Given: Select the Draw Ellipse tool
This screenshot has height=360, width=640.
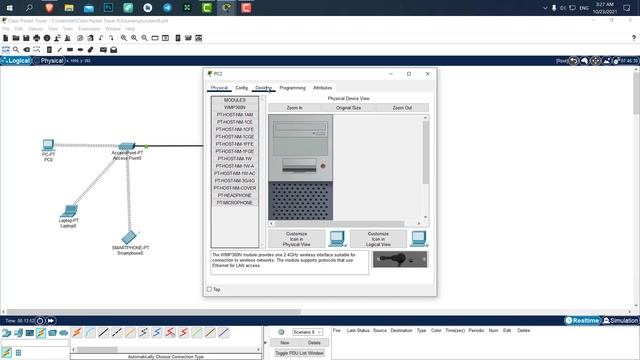Looking at the screenshot, I should click(80, 49).
